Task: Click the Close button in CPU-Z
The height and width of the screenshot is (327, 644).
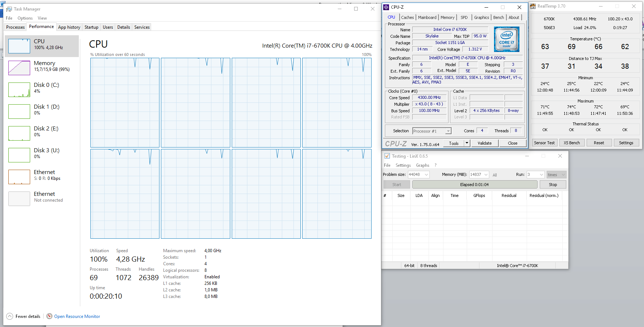Action: (x=513, y=143)
